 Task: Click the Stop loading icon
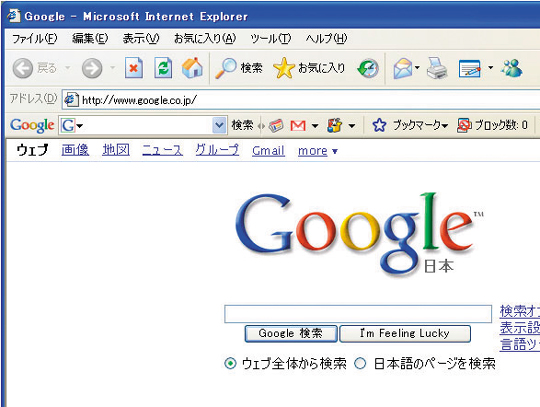[x=134, y=68]
